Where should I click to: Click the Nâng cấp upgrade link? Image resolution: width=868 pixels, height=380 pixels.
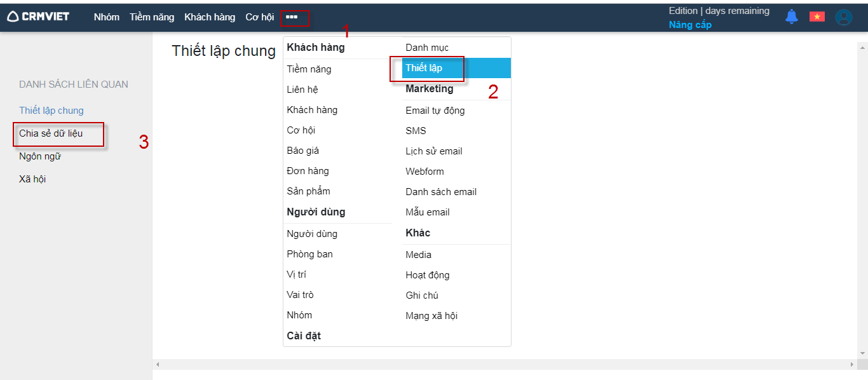[690, 25]
